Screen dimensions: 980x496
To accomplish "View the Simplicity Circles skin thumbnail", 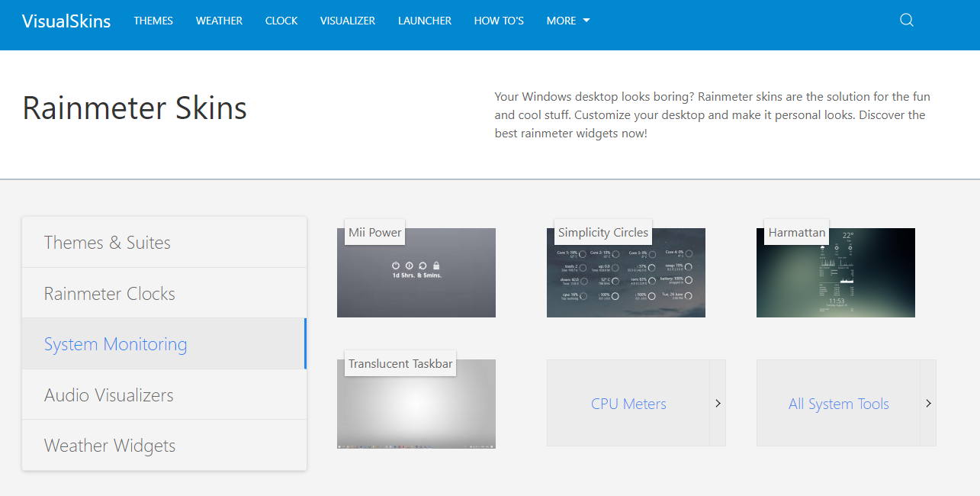I will click(x=626, y=272).
